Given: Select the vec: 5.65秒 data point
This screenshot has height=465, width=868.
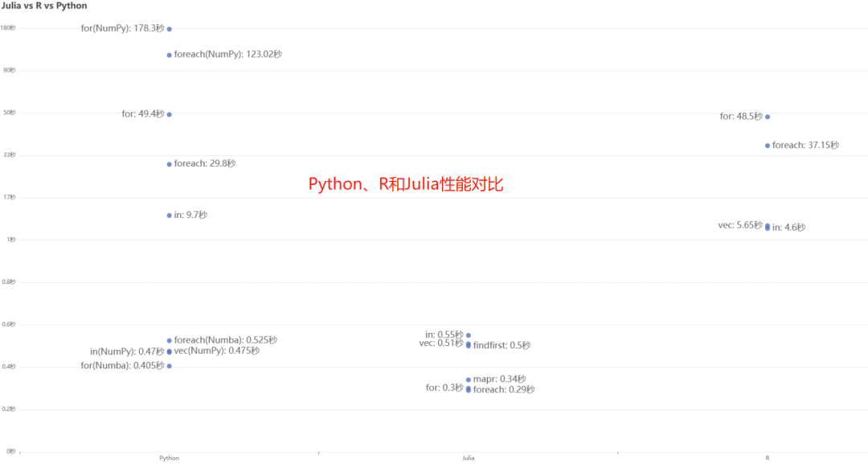Looking at the screenshot, I should pyautogui.click(x=768, y=224).
